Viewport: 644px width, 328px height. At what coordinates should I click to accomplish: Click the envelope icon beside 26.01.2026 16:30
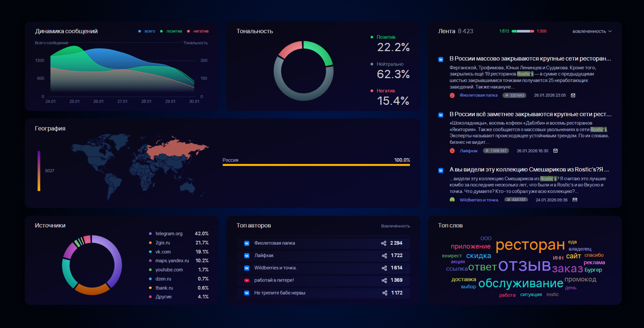coord(556,151)
